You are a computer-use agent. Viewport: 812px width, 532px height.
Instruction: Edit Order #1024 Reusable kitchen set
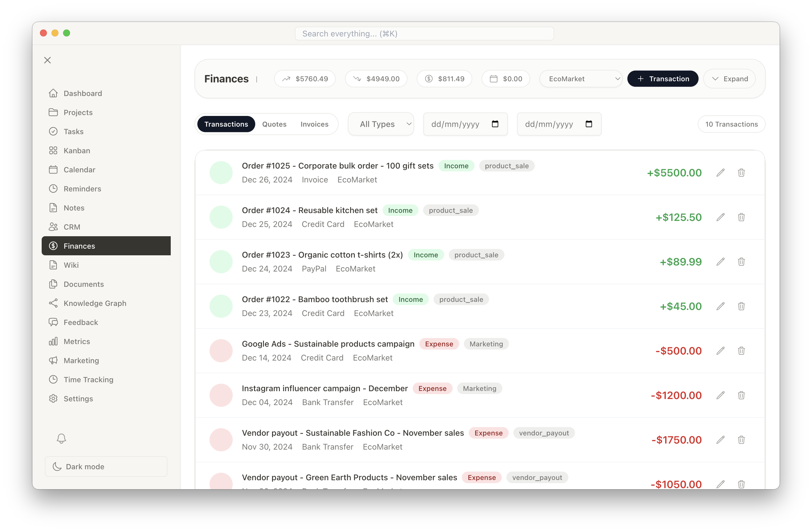(720, 217)
